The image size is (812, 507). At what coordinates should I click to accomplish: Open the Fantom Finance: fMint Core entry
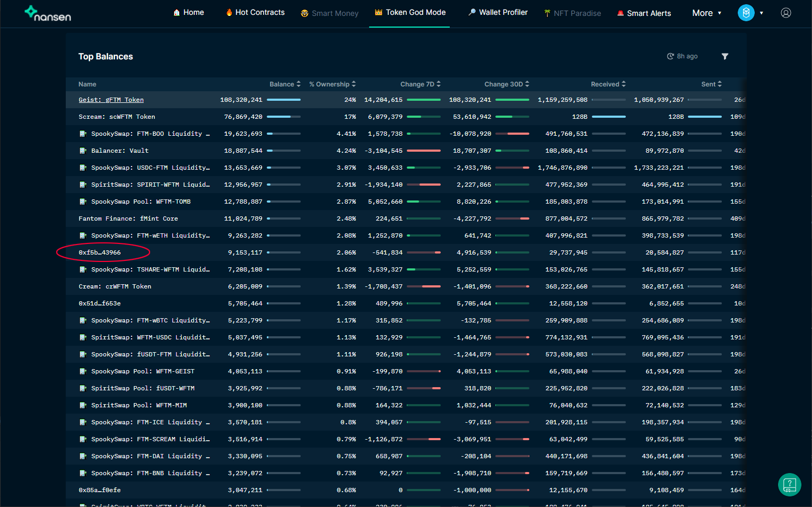[x=128, y=218]
